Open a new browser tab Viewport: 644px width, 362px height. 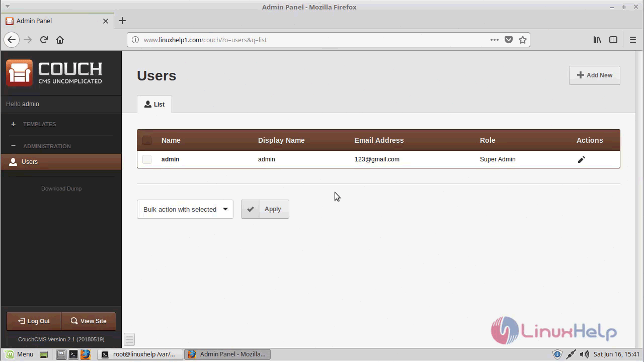click(122, 21)
